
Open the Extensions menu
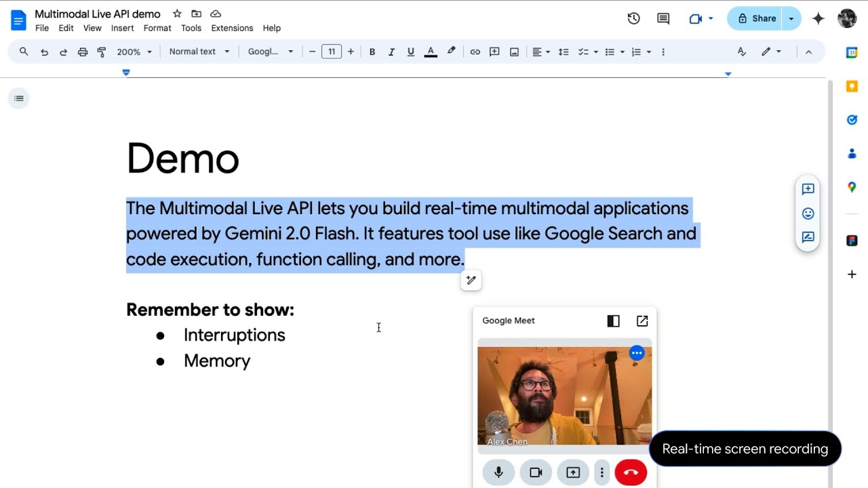[232, 28]
